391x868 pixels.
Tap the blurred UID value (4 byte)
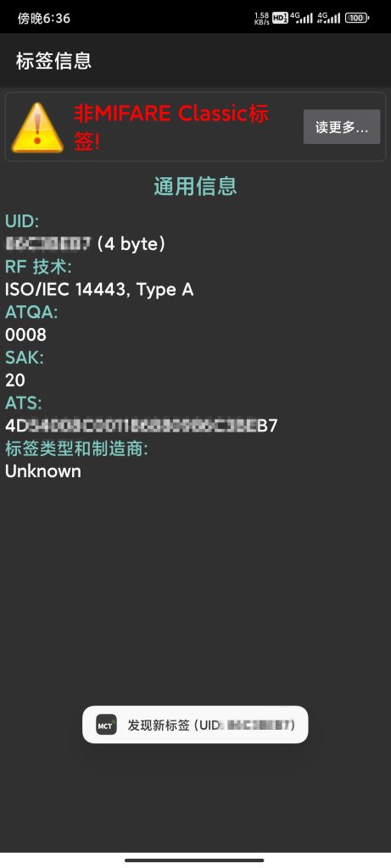[x=85, y=244]
